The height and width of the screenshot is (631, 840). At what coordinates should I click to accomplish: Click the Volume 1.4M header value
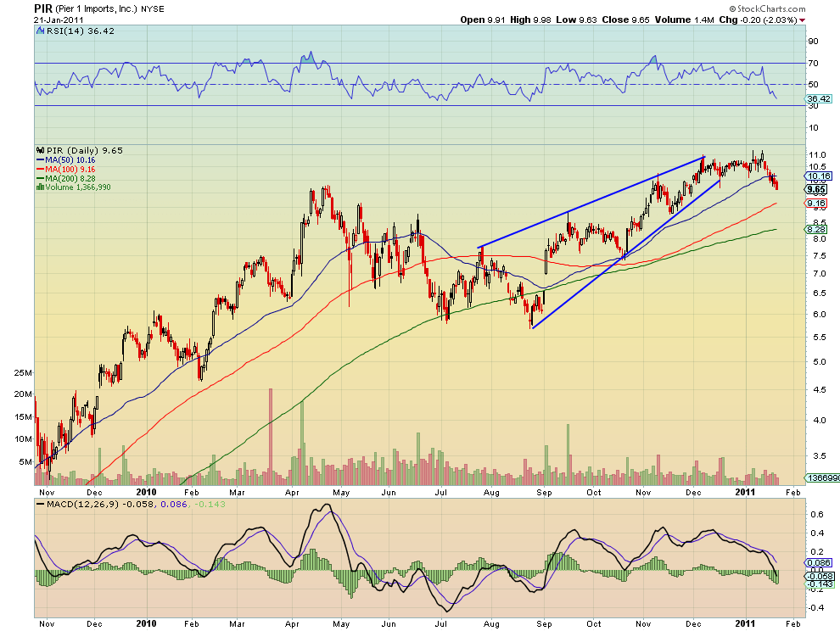click(x=684, y=20)
